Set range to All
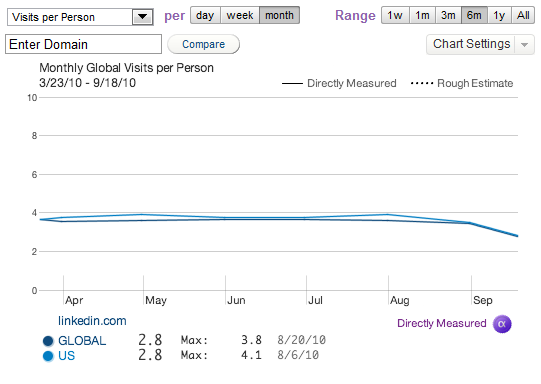 pyautogui.click(x=523, y=15)
